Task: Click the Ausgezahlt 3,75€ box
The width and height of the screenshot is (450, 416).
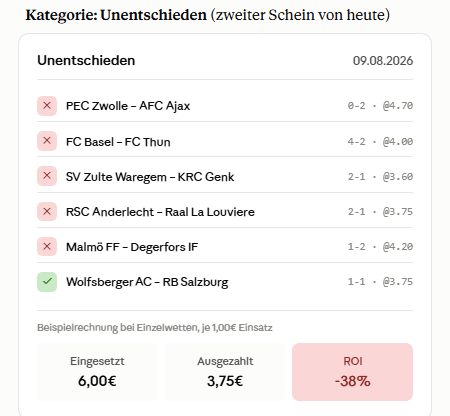Action: point(225,372)
